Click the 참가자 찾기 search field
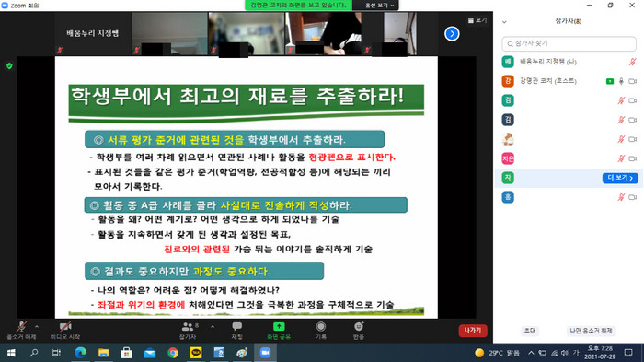The image size is (644, 362). (x=569, y=43)
